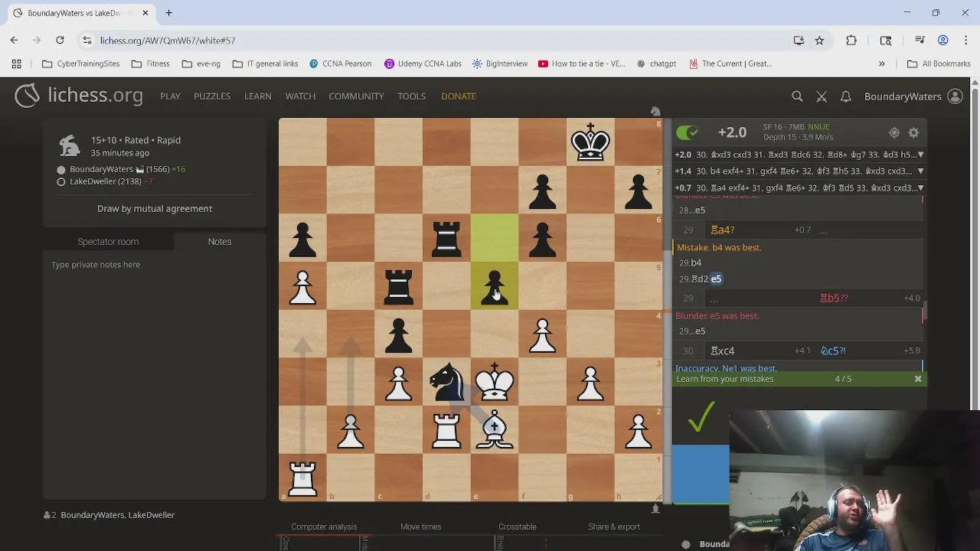The width and height of the screenshot is (980, 551).
Task: Open the crossed-swords challenges icon
Action: [822, 96]
